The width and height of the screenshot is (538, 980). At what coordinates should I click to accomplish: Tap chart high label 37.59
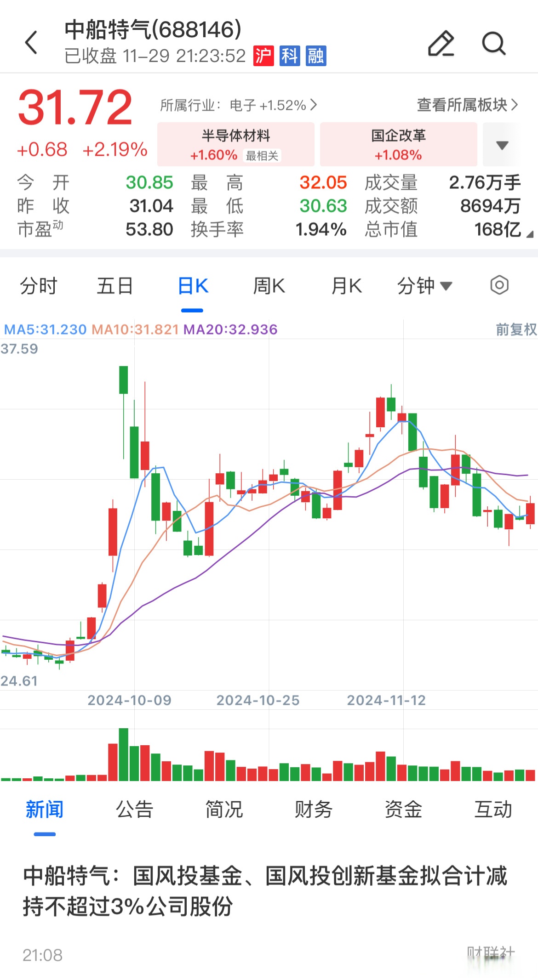[19, 349]
